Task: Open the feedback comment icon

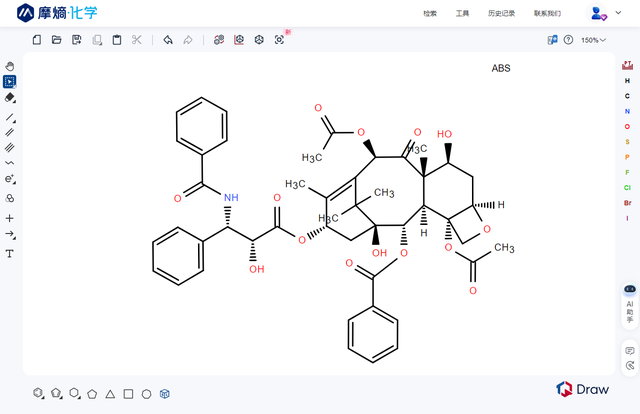Action: click(x=630, y=351)
